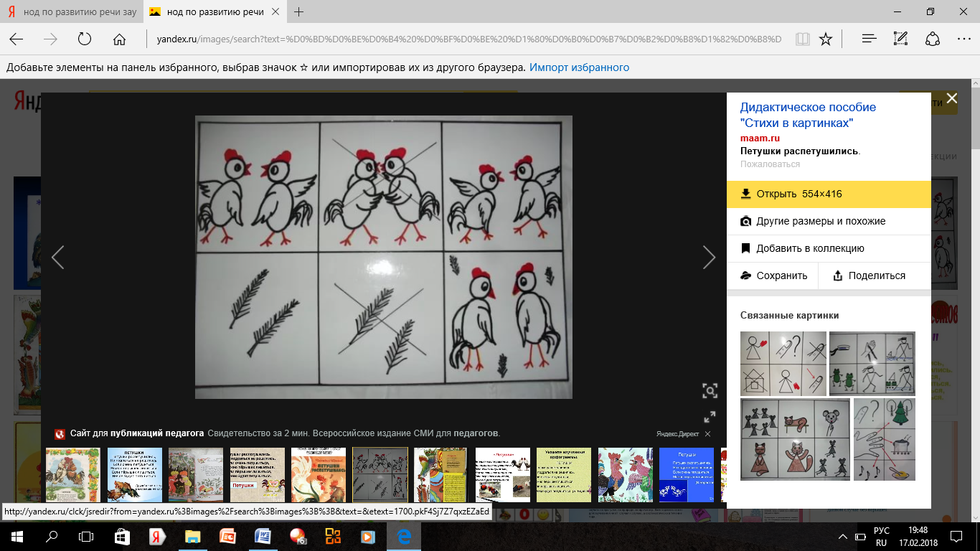
Task: Open Другие размеры и похожие
Action: tap(820, 221)
